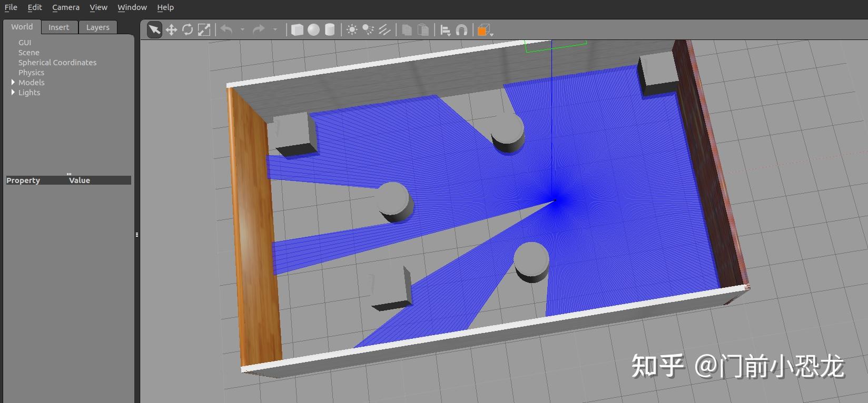This screenshot has height=403, width=868.
Task: Enable the snap magnet tool
Action: click(x=462, y=30)
